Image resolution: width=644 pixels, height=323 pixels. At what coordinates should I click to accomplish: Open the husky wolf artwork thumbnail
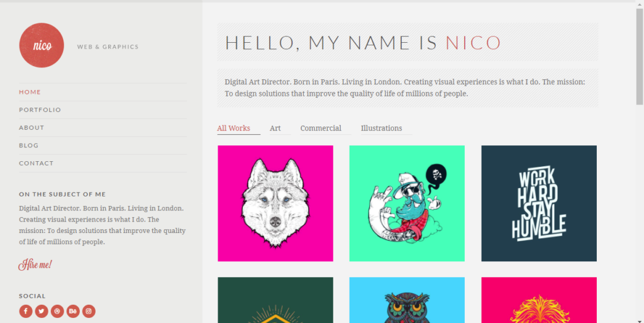275,203
